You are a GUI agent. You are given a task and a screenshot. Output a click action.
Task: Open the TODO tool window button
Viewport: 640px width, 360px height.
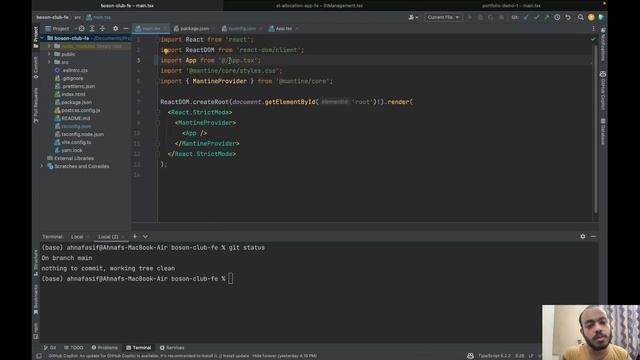pyautogui.click(x=73, y=348)
